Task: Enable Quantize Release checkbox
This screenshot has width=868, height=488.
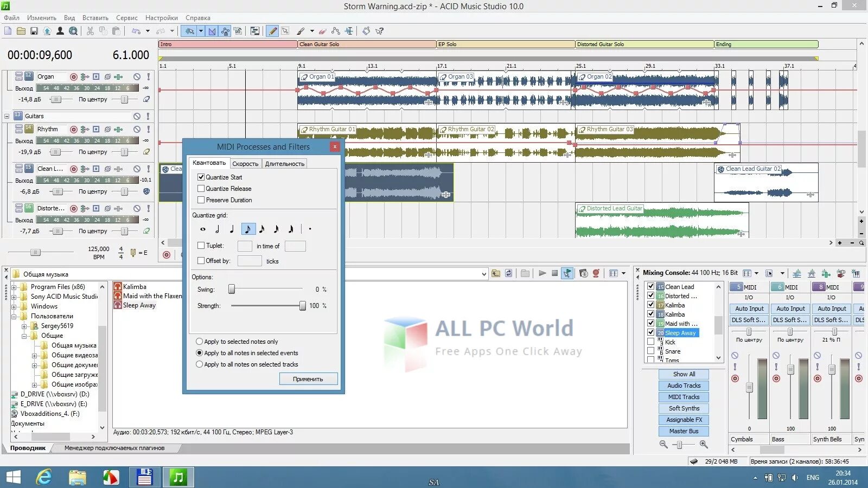Action: [201, 188]
